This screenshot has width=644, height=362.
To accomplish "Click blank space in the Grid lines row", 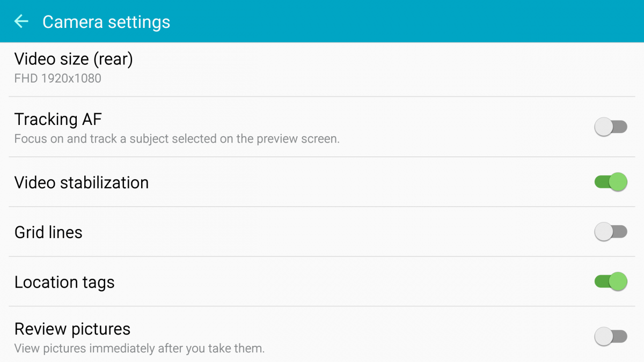I will pos(322,232).
